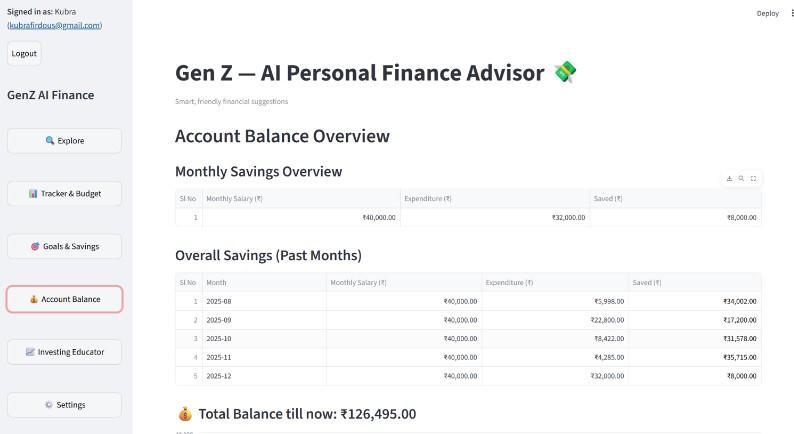Click the magnifier icon on Explore
This screenshot has height=434, width=794.
click(x=50, y=141)
